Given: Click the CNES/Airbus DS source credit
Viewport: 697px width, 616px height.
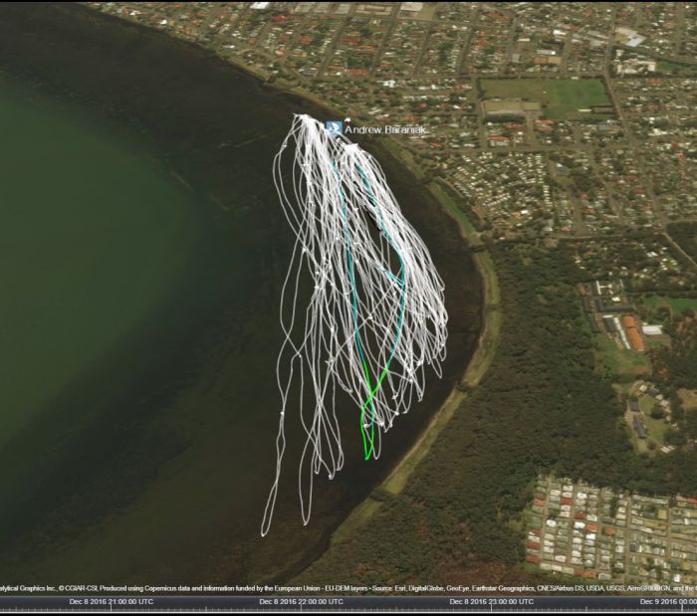Looking at the screenshot, I should point(552,589).
